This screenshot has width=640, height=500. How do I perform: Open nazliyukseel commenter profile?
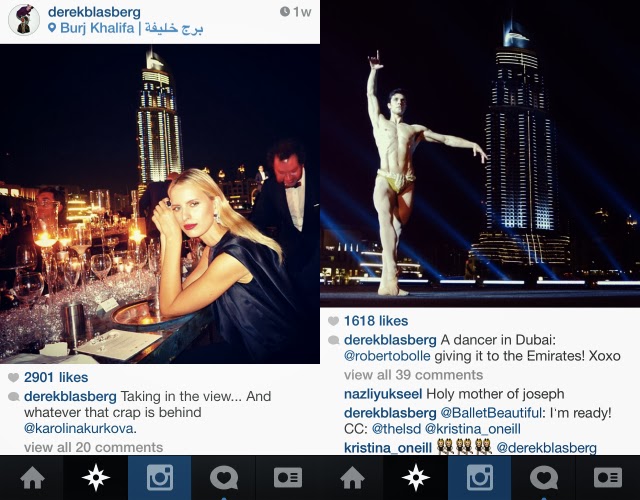click(x=383, y=394)
